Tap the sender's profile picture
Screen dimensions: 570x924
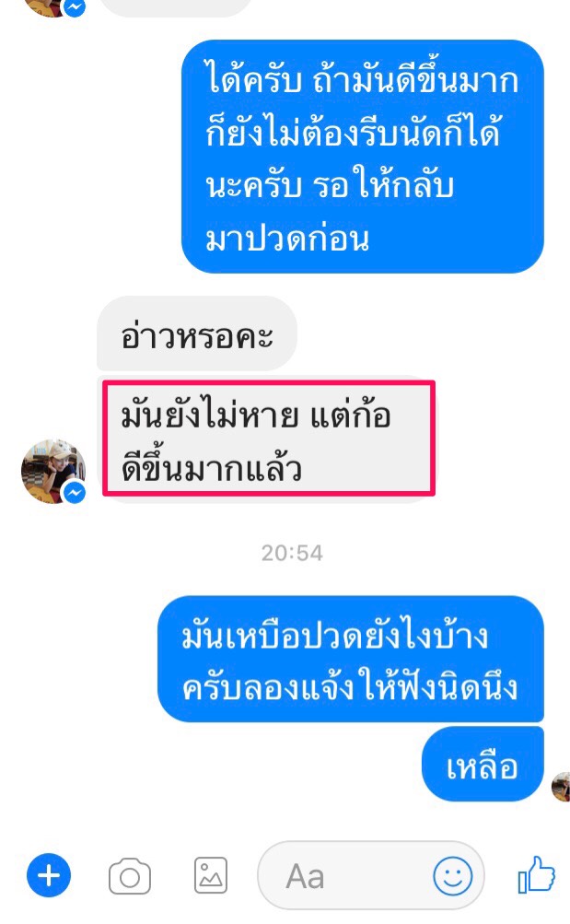[x=53, y=471]
